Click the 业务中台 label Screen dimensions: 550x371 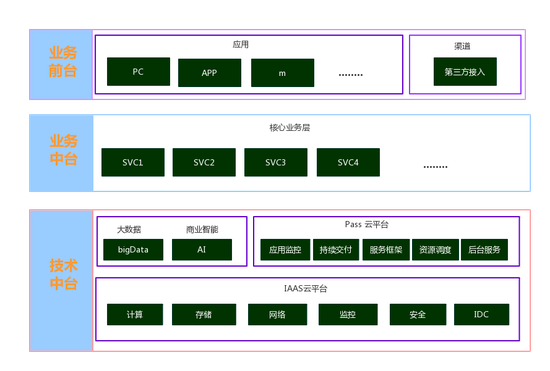click(x=63, y=150)
